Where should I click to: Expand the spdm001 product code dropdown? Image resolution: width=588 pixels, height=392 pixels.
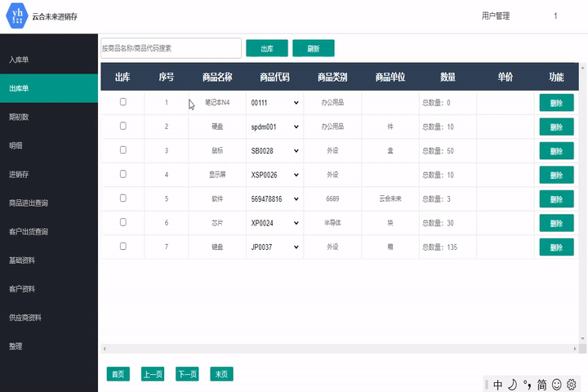pos(274,127)
